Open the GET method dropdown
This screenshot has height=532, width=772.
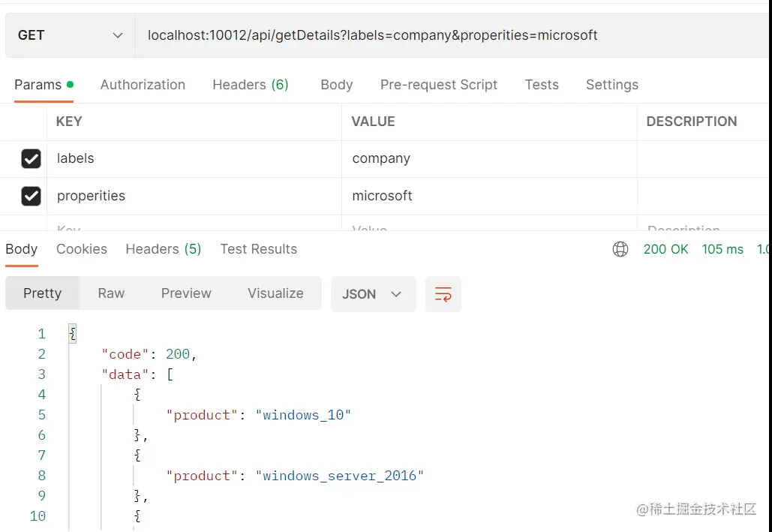tap(70, 35)
